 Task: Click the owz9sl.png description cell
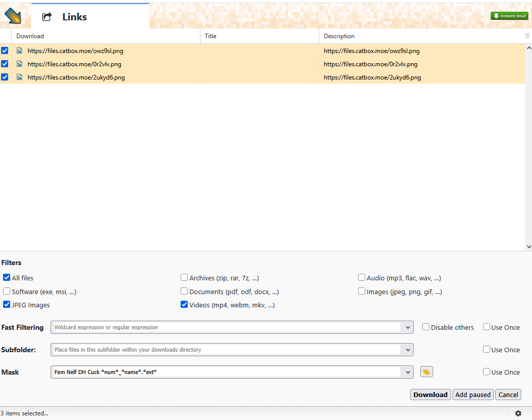(x=422, y=51)
